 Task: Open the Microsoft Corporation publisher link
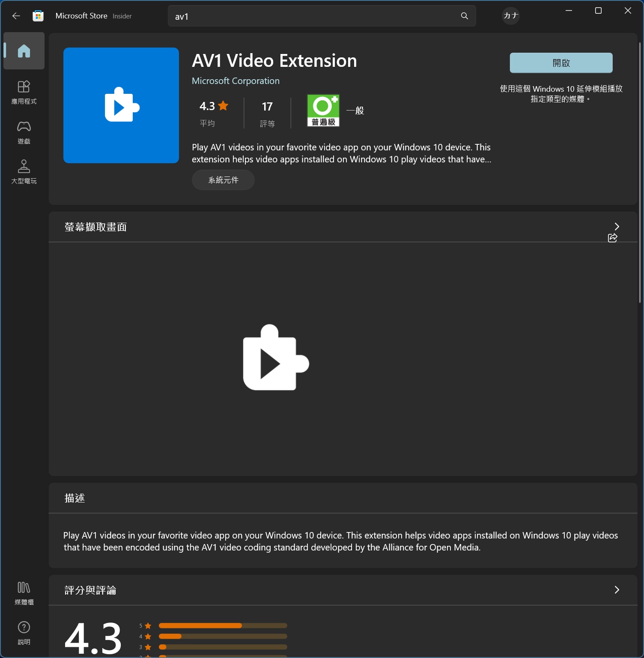pos(236,81)
